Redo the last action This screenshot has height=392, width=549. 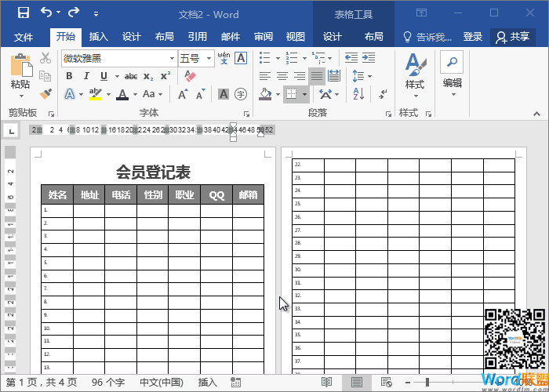click(x=74, y=13)
